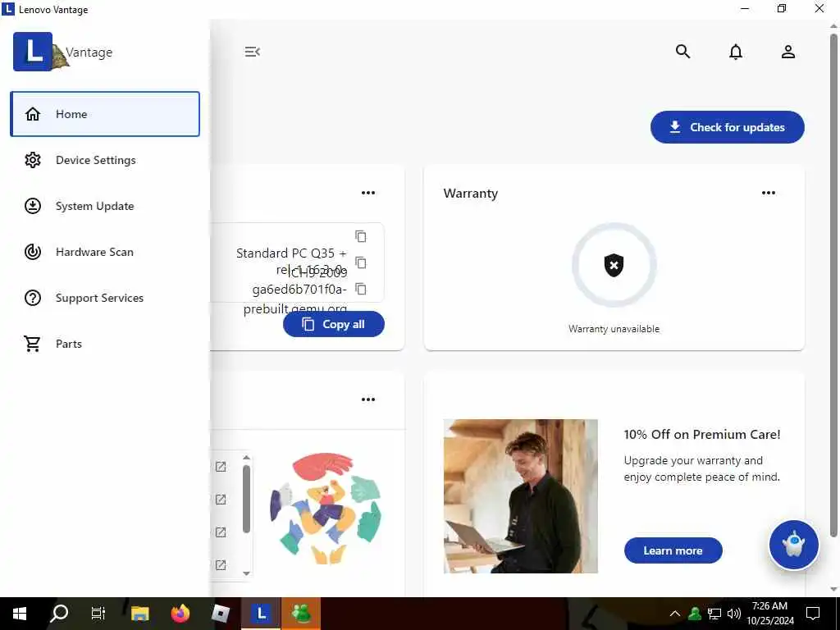Open Action Center notification icon

pos(813,614)
